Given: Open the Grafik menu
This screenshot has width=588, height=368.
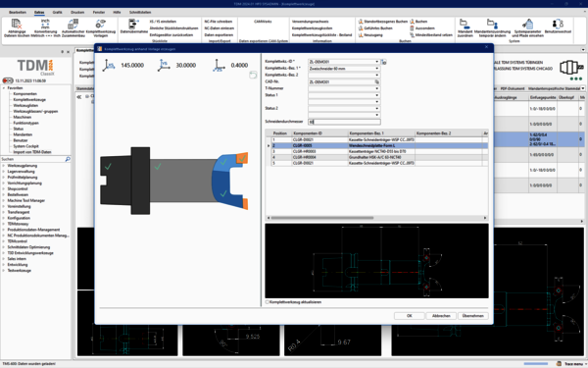Looking at the screenshot, I should point(58,13).
